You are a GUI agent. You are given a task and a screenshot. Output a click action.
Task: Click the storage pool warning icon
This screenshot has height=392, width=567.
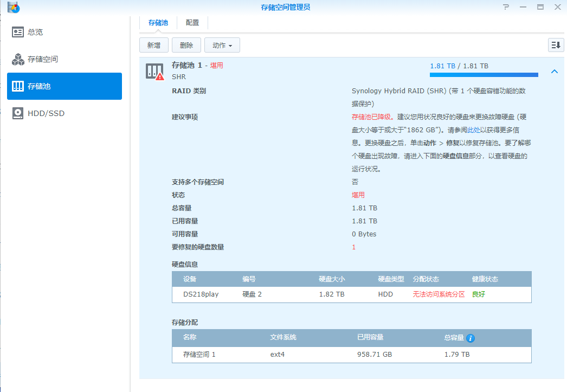click(154, 71)
